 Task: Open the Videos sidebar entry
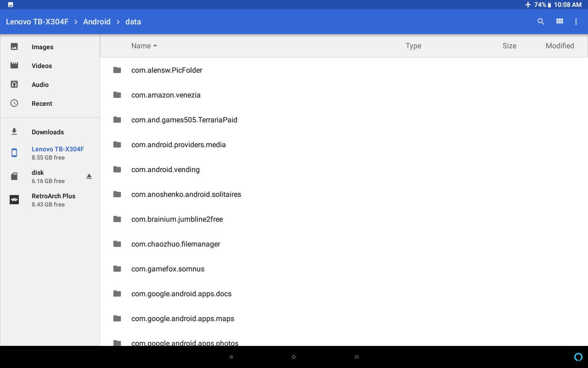pos(50,66)
